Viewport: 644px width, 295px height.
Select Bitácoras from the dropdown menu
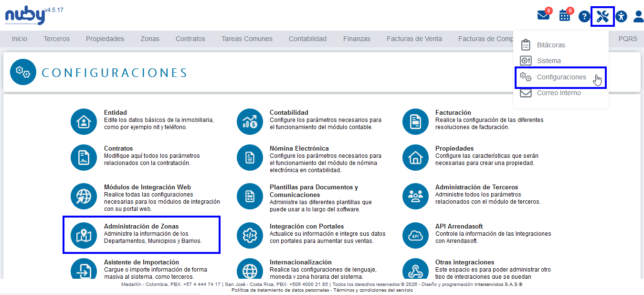550,45
